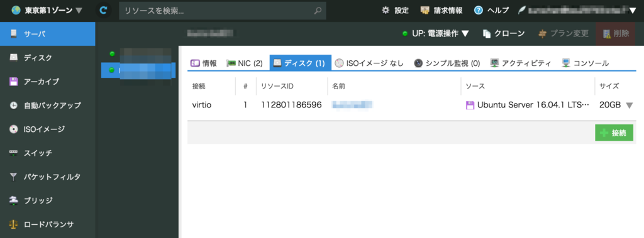The image size is (644, 238).
Task: Click the switch icon beside スイッチ
Action: click(x=14, y=153)
